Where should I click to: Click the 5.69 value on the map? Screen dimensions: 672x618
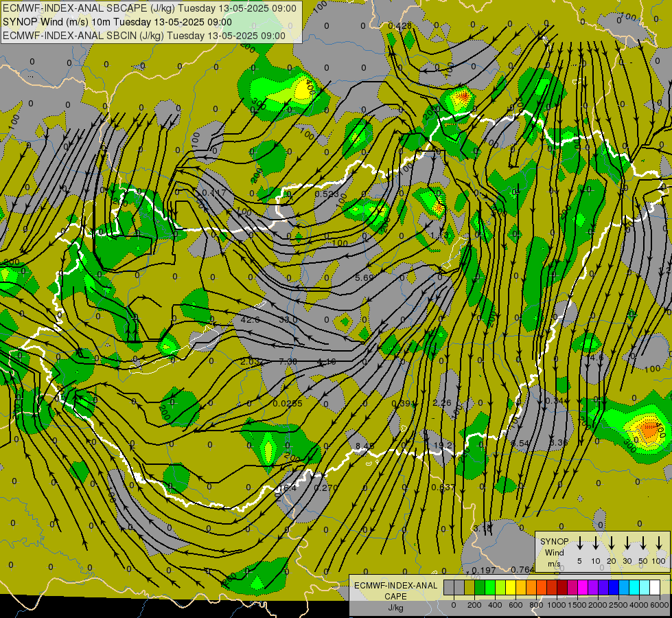364,278
